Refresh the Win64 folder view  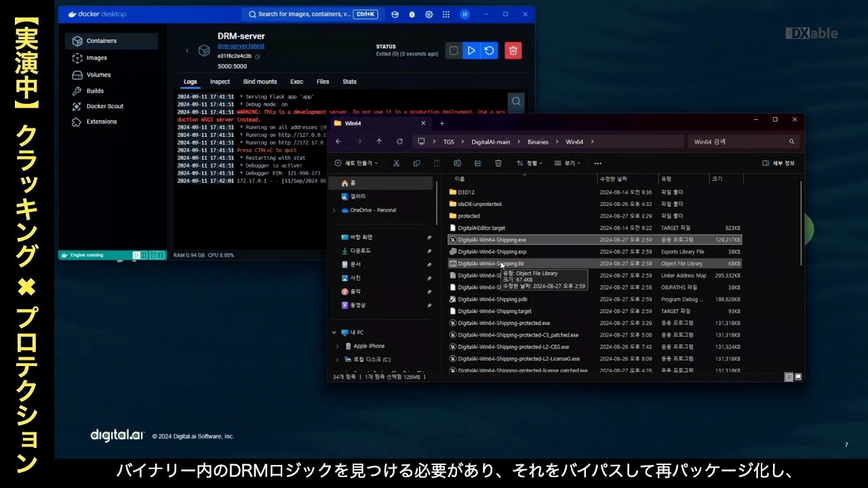tap(399, 142)
